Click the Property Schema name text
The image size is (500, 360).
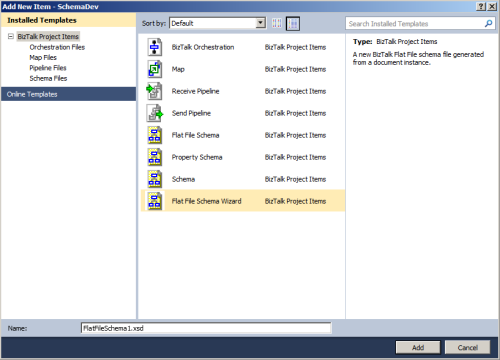(x=197, y=157)
